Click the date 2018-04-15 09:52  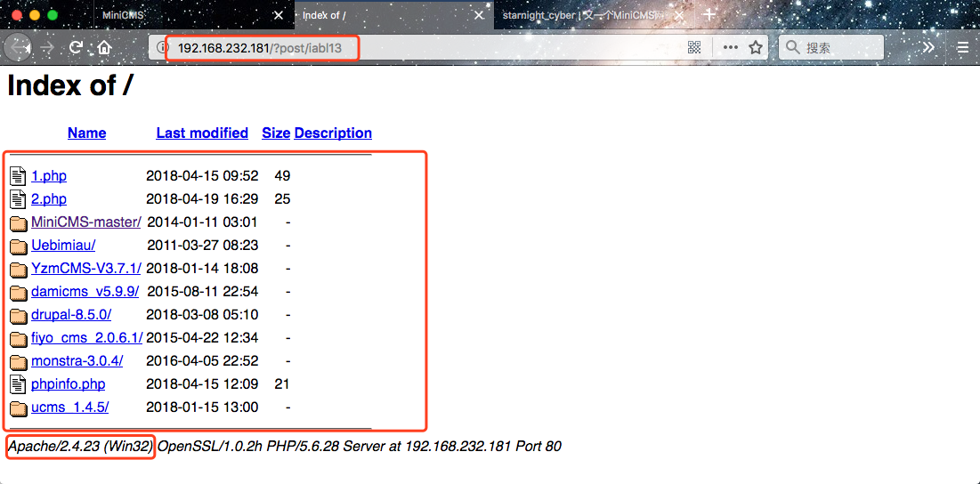pos(202,176)
